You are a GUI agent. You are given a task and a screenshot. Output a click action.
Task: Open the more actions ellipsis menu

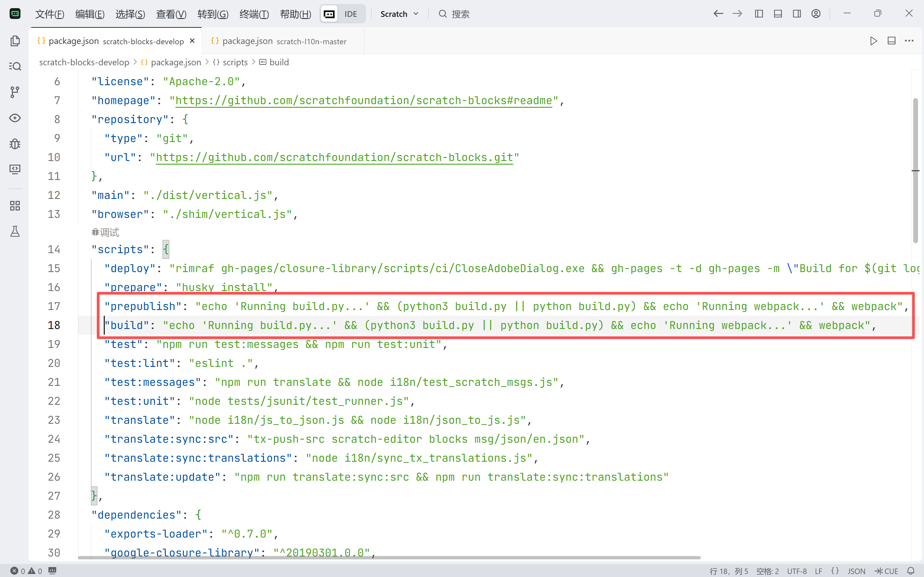(x=909, y=41)
